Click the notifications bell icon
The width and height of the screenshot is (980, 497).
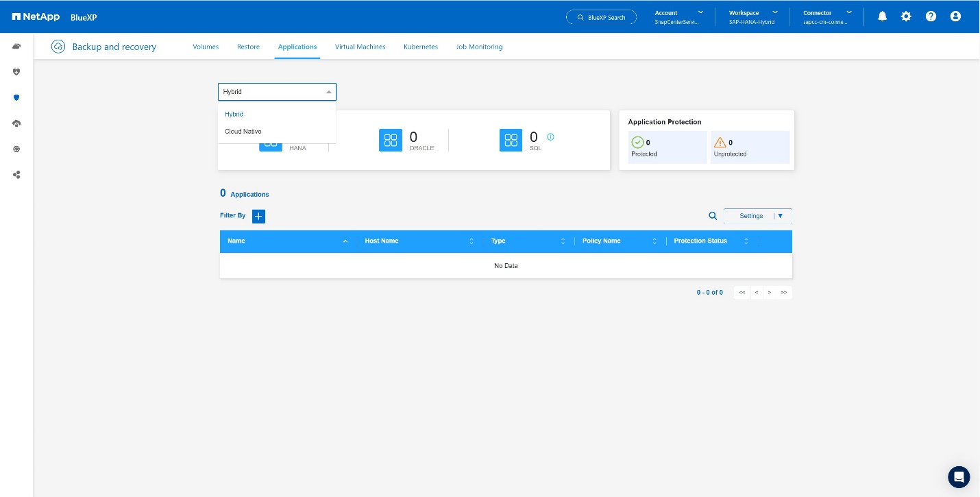(x=882, y=16)
